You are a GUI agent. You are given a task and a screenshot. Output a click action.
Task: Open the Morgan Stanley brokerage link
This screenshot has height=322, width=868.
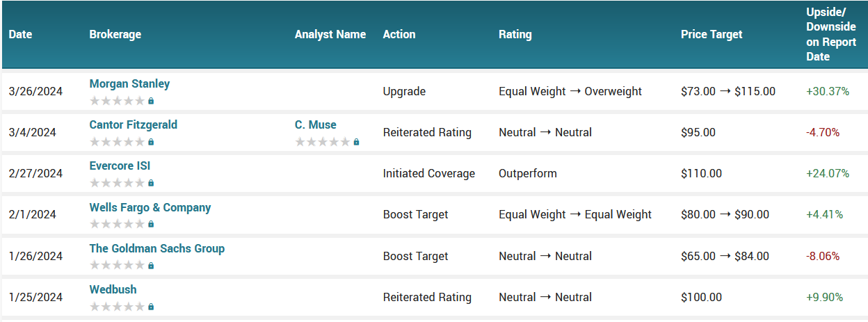[x=129, y=84]
